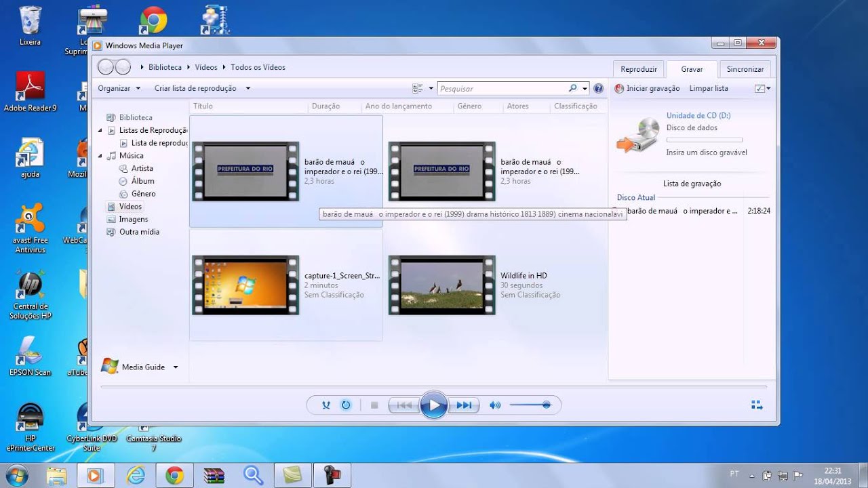Open Chrome from the taskbar
The height and width of the screenshot is (488, 868).
tap(175, 476)
